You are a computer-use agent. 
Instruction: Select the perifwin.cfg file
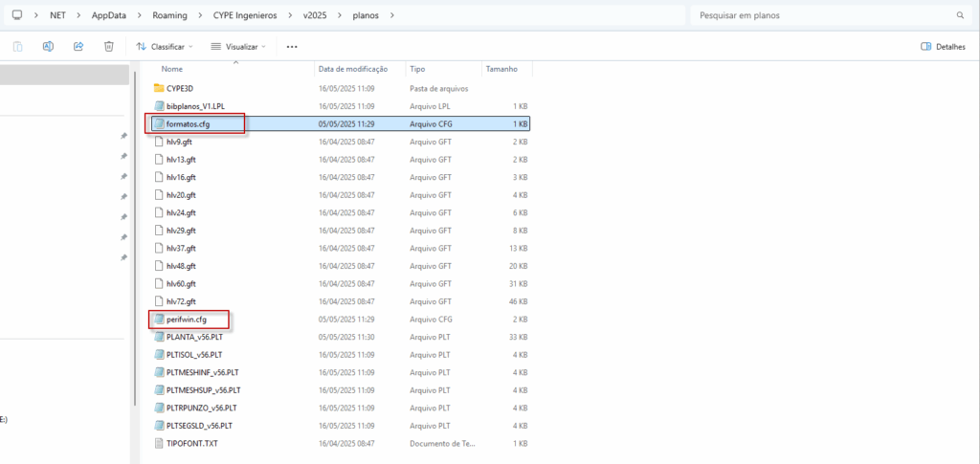(187, 319)
